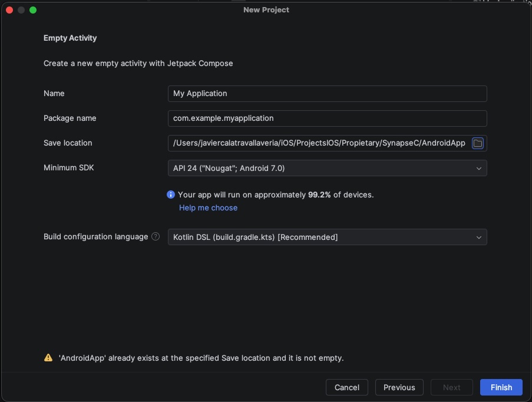Click the 'AndroidApp already exists' warning message
Image resolution: width=532 pixels, height=402 pixels.
[201, 358]
